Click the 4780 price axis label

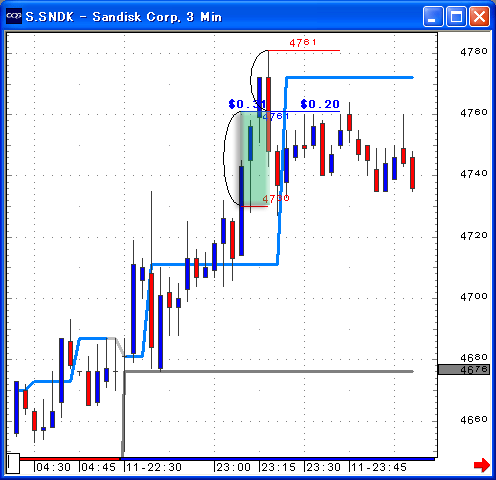tap(474, 51)
